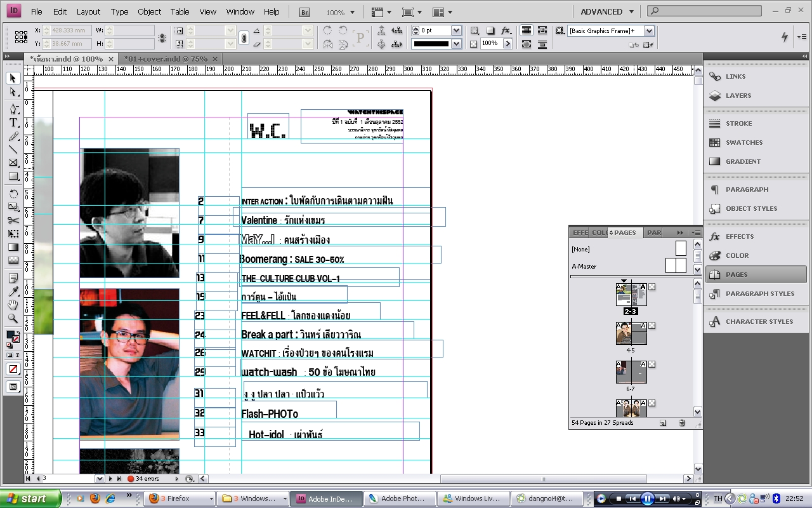812x508 pixels.
Task: Toggle preview screen mode button
Action: 13,387
